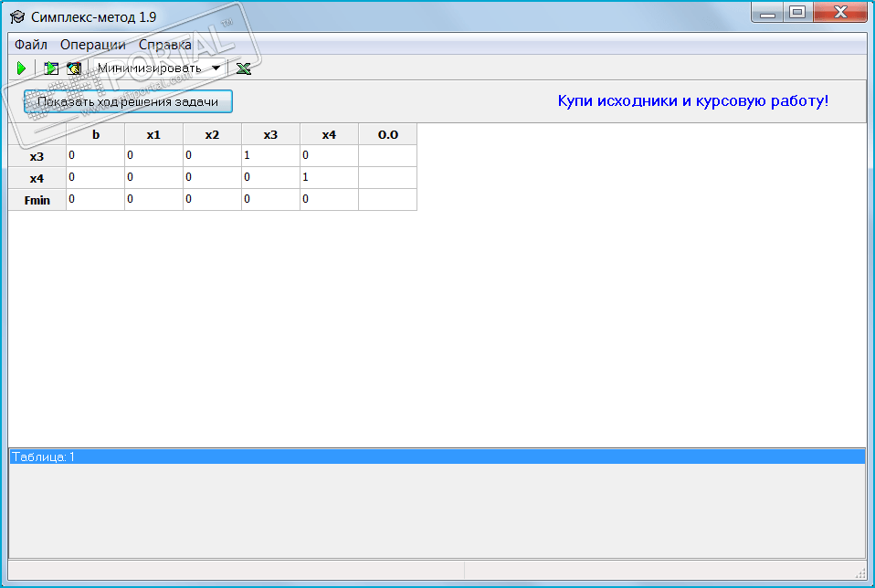
Task: Select cell with 1 in row x3
Action: (270, 156)
